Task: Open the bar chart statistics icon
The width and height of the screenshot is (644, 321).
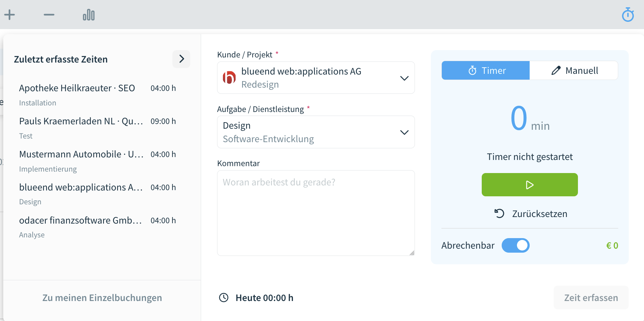Action: pos(89,15)
